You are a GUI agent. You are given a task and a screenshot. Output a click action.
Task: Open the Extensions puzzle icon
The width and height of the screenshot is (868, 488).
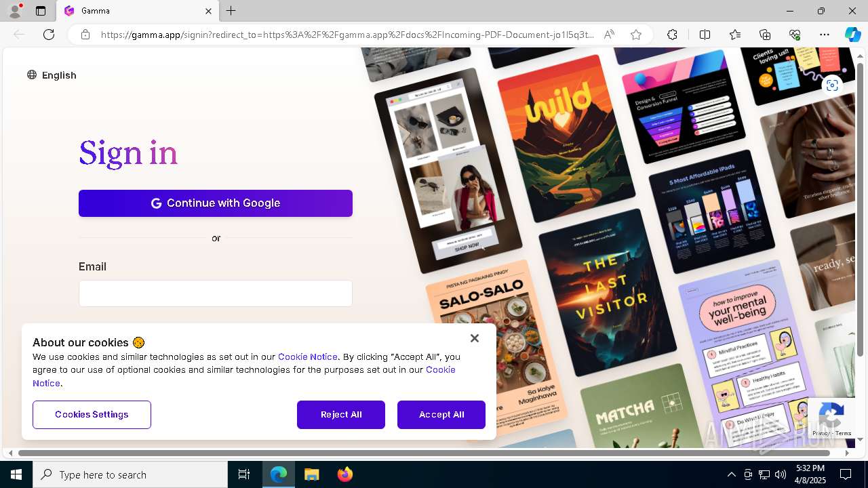672,35
